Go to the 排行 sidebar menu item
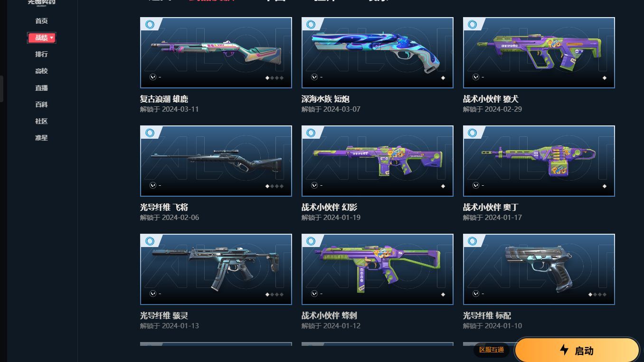This screenshot has height=362, width=644. coord(41,54)
